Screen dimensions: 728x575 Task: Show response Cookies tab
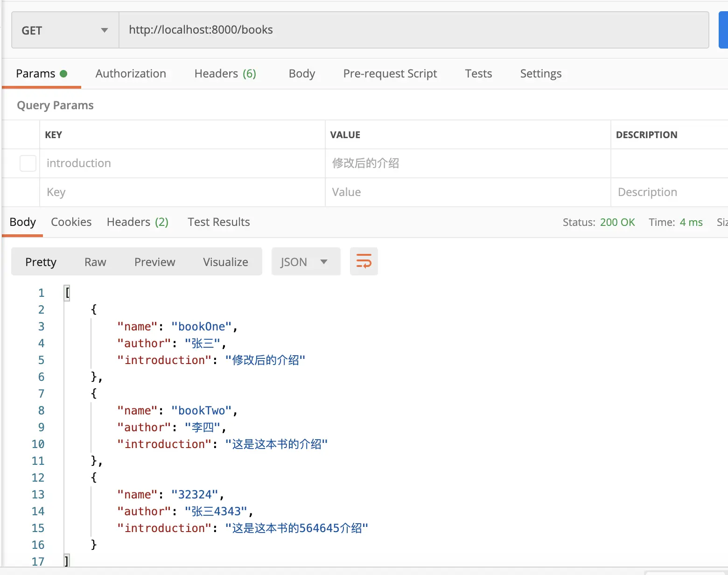[71, 222]
